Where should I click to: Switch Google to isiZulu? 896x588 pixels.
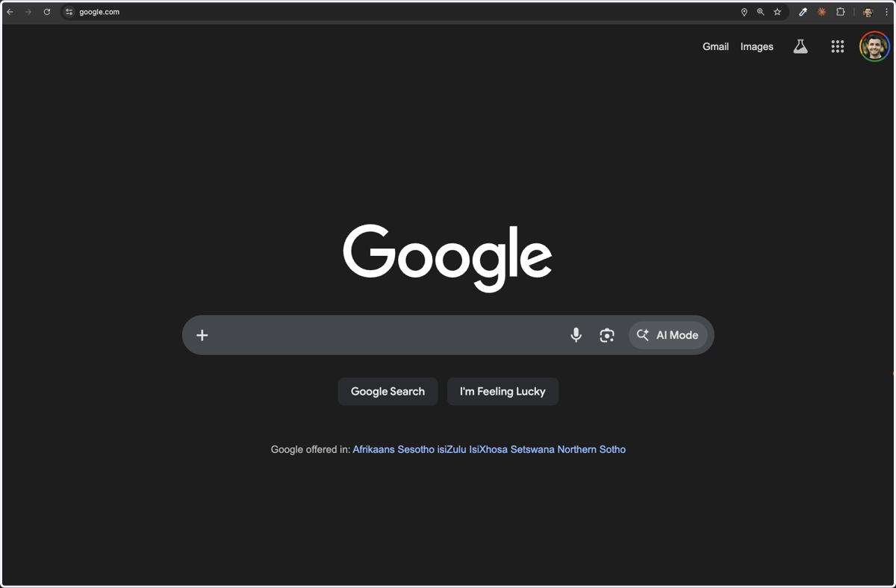tap(452, 449)
